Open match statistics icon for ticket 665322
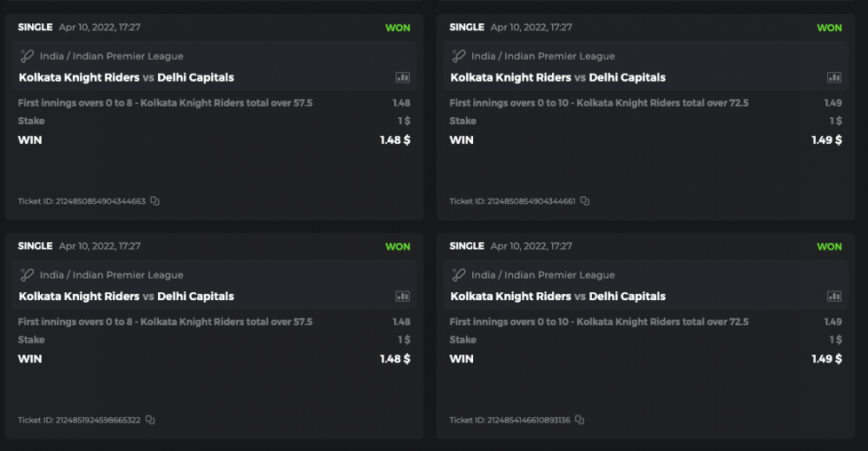868x451 pixels. tap(403, 296)
